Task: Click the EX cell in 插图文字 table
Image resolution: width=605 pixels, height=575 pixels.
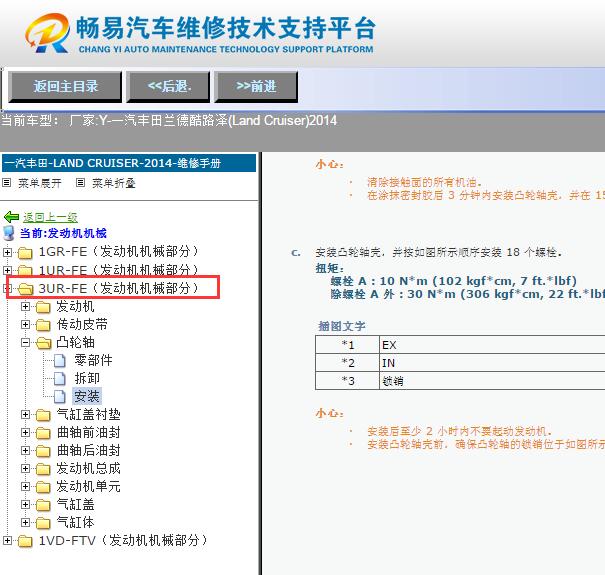Action: tap(492, 345)
